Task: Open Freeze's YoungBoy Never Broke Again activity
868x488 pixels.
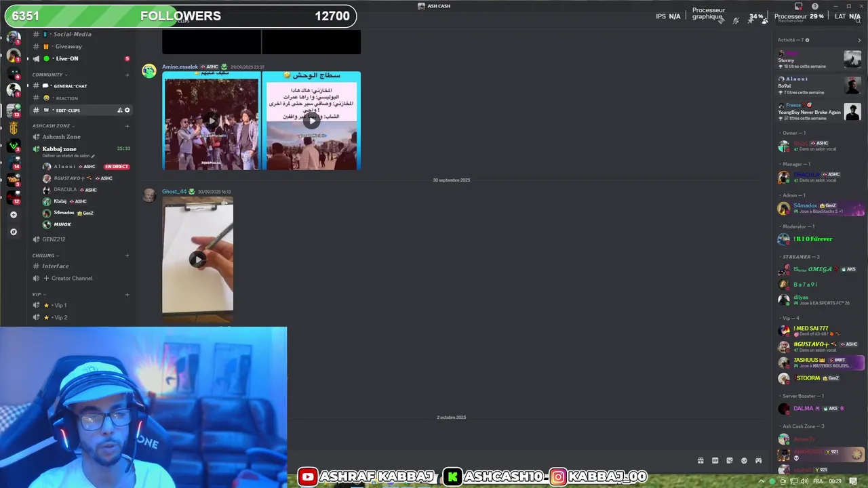Action: (x=819, y=112)
